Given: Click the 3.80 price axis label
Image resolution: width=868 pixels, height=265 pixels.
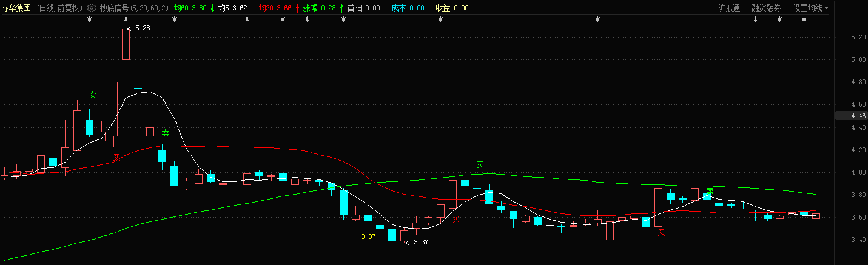Looking at the screenshot, I should 858,195.
